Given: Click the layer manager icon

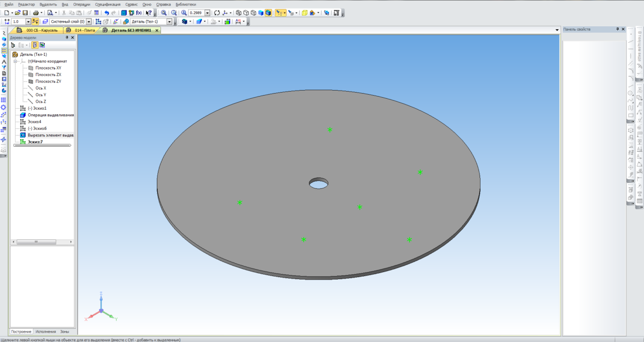Looking at the screenshot, I should coord(45,22).
